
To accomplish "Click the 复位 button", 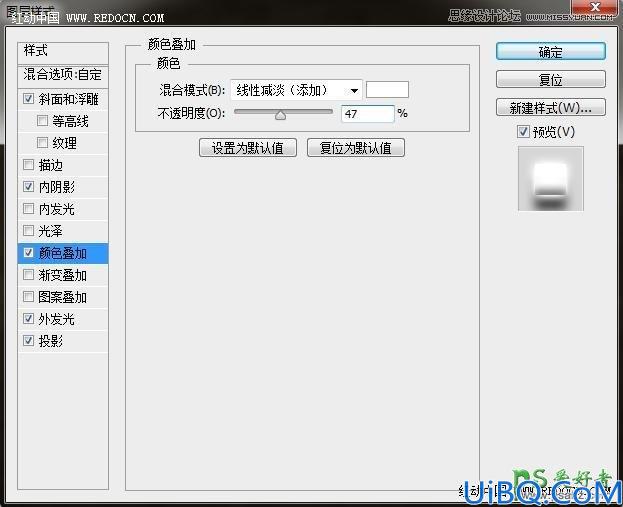I will tap(551, 79).
